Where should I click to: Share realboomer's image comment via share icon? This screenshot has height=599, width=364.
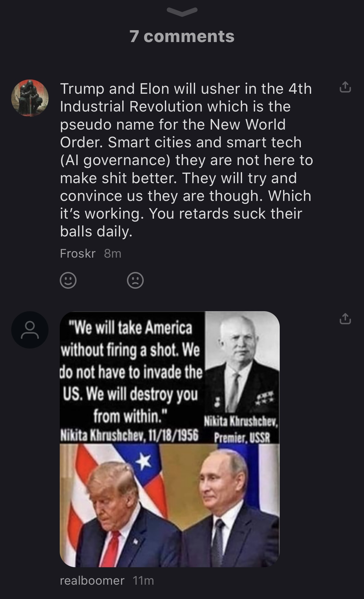[345, 319]
